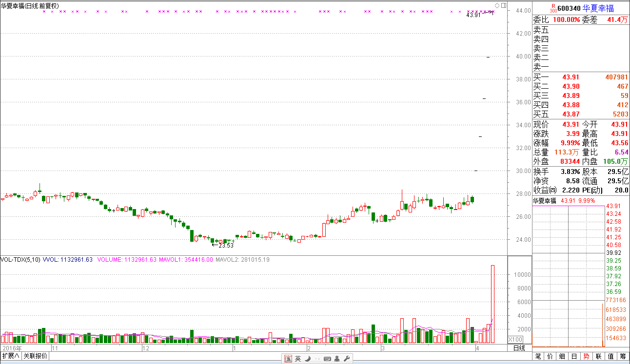Viewport: 630px width, 364px height.
Task: Click the MAVOL2: 281015.19 value
Action: coord(242,260)
